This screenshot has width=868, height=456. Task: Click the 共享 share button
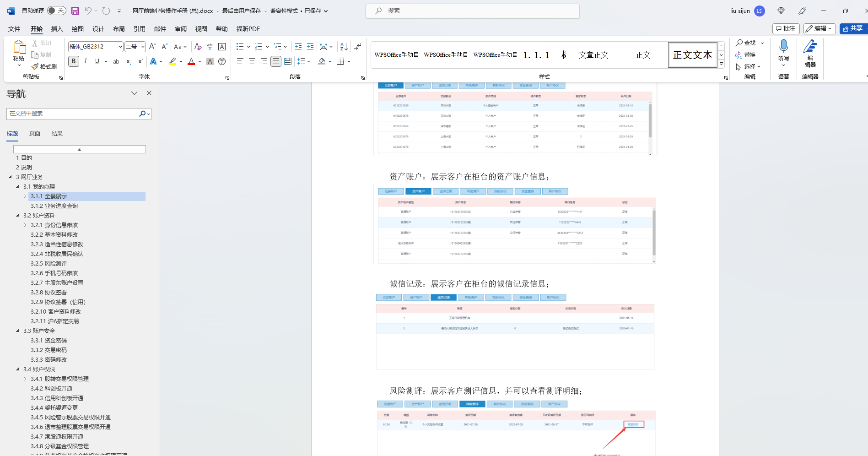(853, 28)
